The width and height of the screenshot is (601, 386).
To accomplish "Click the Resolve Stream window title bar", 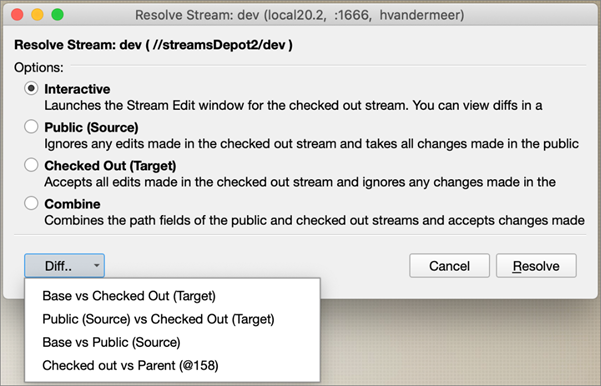I will 300,15.
